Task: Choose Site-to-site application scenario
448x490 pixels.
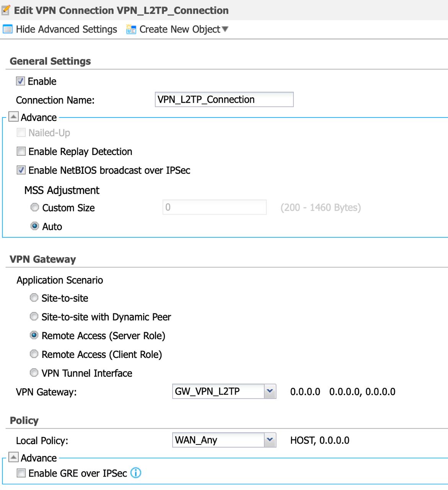Action: (x=34, y=298)
